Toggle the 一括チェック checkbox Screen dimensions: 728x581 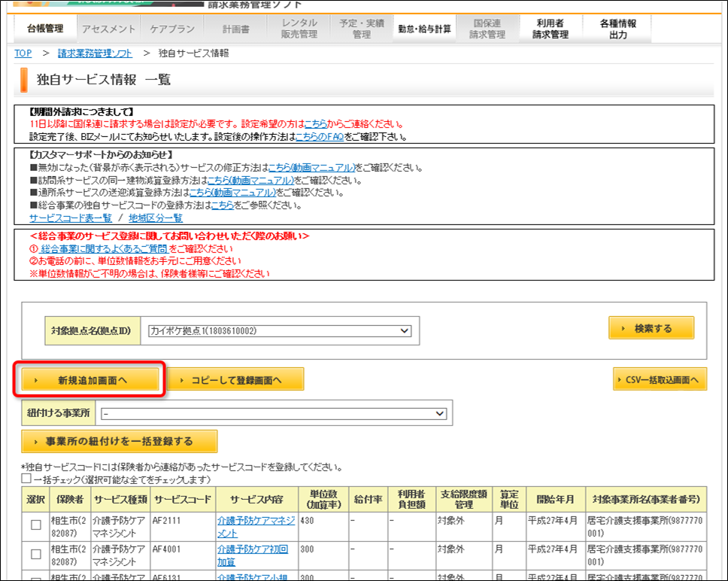pyautogui.click(x=26, y=479)
